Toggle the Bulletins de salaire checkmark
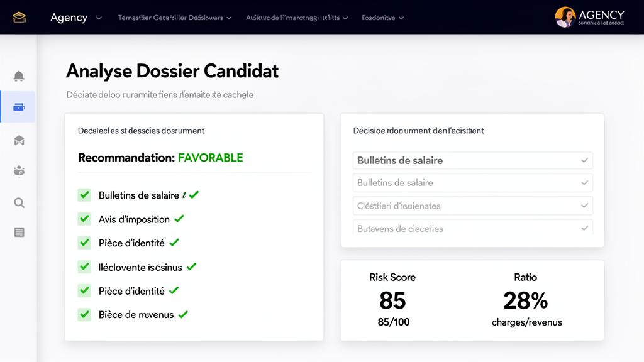 [x=84, y=195]
